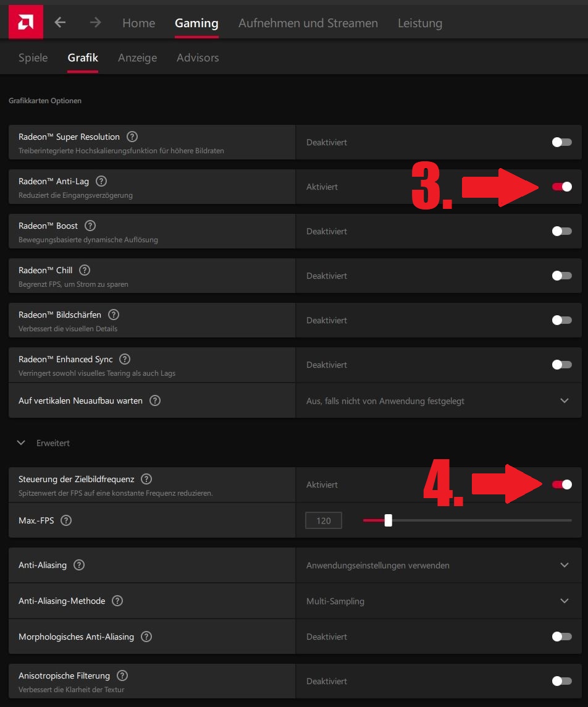Activate Radeon Enhanced Sync toggle

pos(562,365)
